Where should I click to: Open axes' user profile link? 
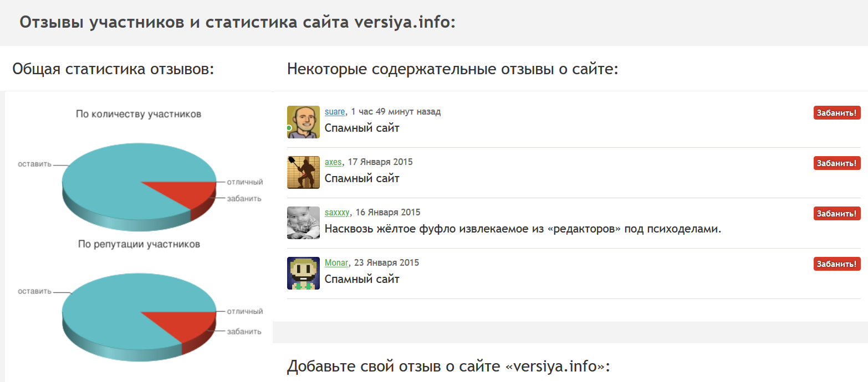[x=333, y=162]
